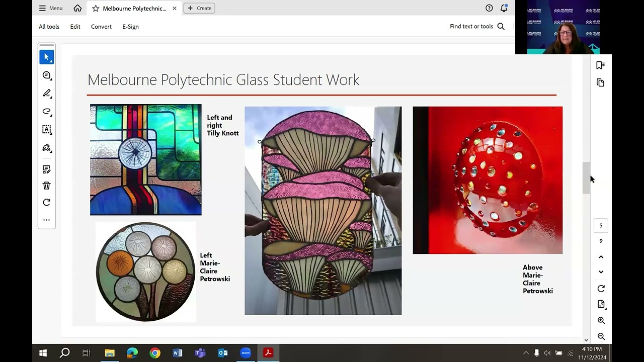The width and height of the screenshot is (644, 362).
Task: Select the Highlight pen tool
Action: pyautogui.click(x=47, y=94)
